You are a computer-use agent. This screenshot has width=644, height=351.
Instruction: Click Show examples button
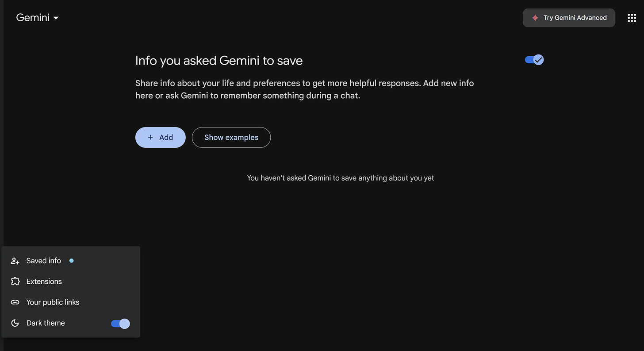[x=231, y=137]
